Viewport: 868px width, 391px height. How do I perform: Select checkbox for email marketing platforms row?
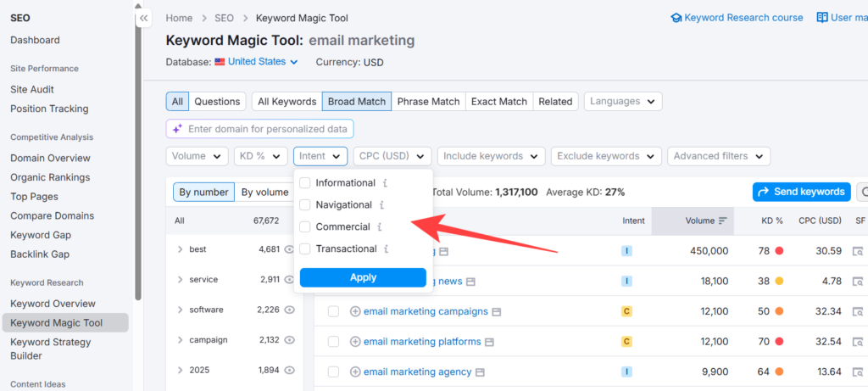click(x=333, y=342)
